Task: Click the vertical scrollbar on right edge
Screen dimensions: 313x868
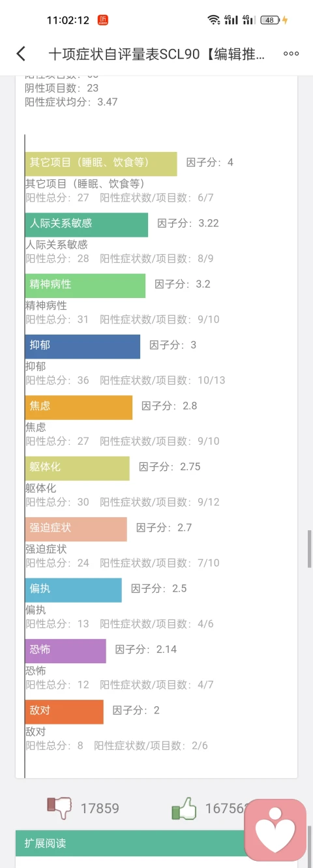Action: point(310,550)
